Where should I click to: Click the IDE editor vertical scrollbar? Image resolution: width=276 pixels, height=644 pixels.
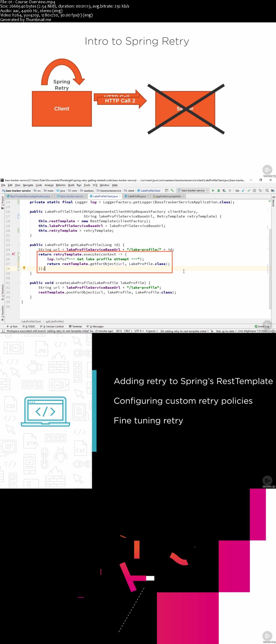[x=270, y=270]
